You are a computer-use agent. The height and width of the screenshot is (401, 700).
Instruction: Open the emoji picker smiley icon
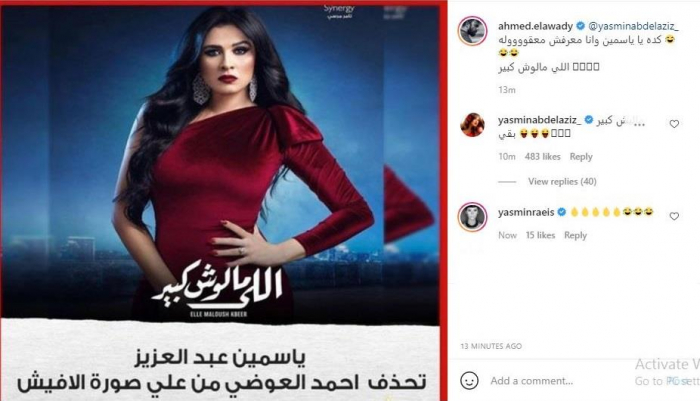pyautogui.click(x=469, y=381)
